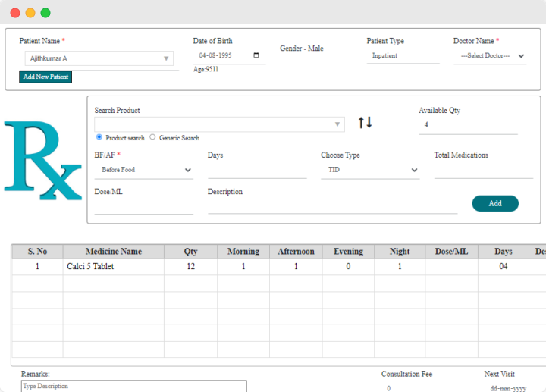
Task: Click the large Rx prescription logo
Action: [x=42, y=161]
